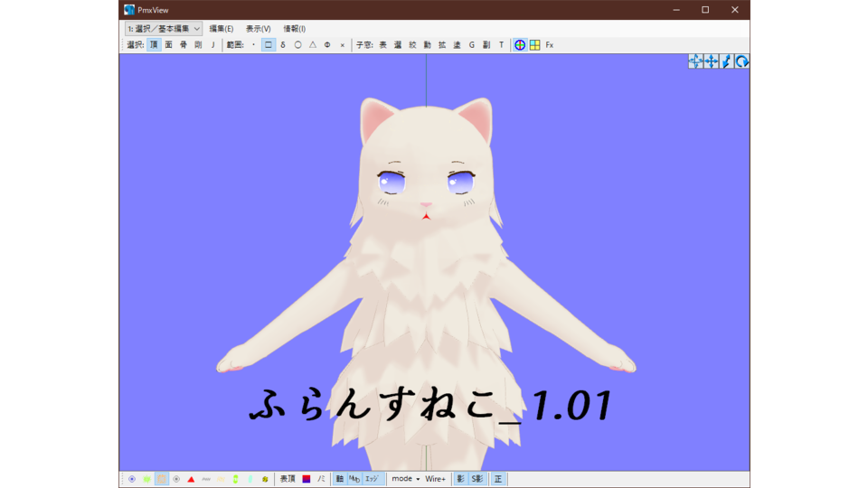Viewport: 868px width, 488px height.
Task: Maximize the PmxView window
Action: (x=705, y=10)
